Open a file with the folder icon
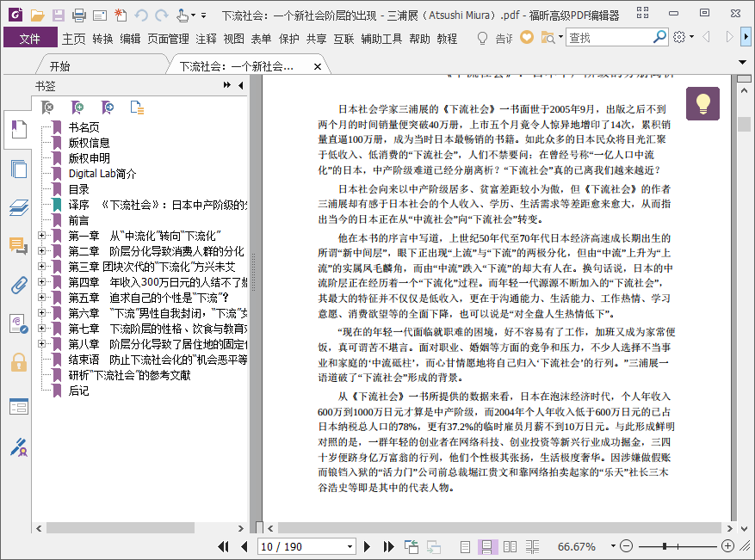 click(37, 15)
